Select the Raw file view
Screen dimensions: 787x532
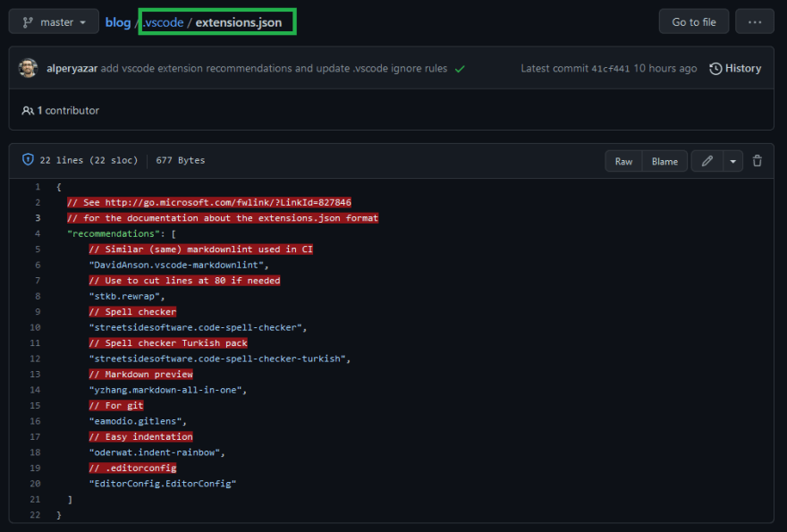(623, 161)
